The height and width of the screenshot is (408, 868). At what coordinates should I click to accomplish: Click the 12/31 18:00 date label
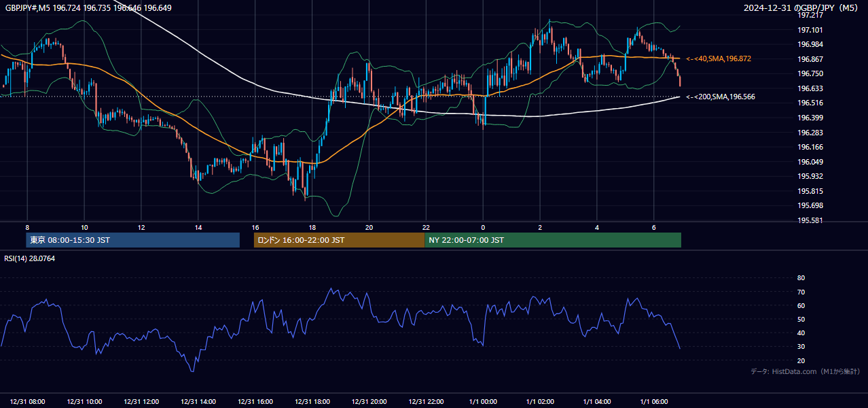tap(312, 402)
